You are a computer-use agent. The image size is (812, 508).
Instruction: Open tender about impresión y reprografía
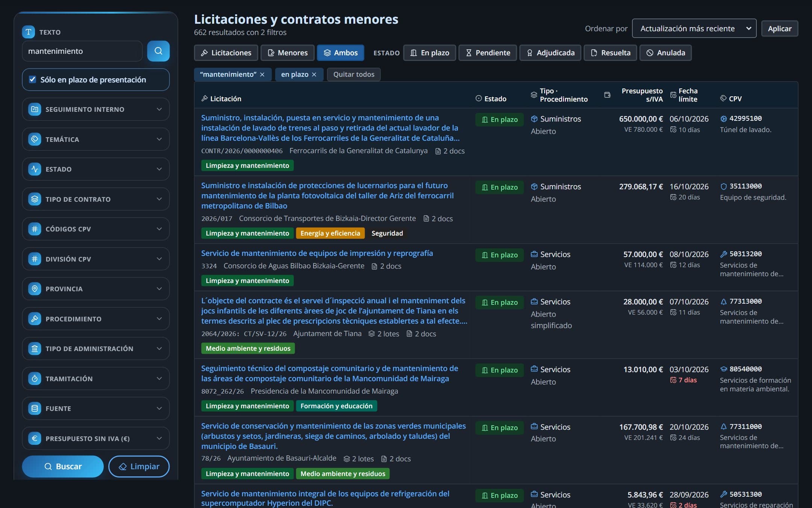pos(317,253)
